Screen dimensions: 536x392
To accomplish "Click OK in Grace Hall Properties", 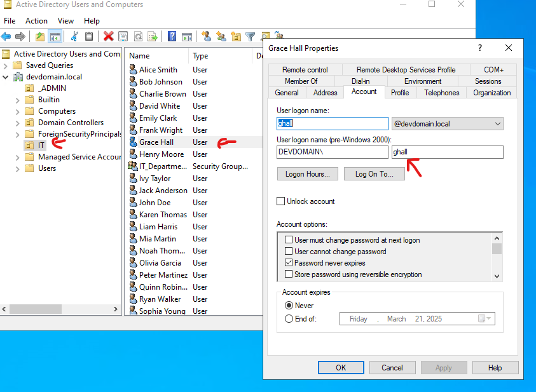I will coord(341,367).
